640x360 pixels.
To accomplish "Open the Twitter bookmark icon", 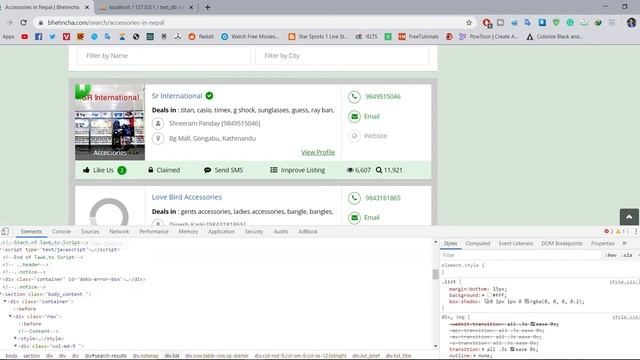I will (x=52, y=37).
